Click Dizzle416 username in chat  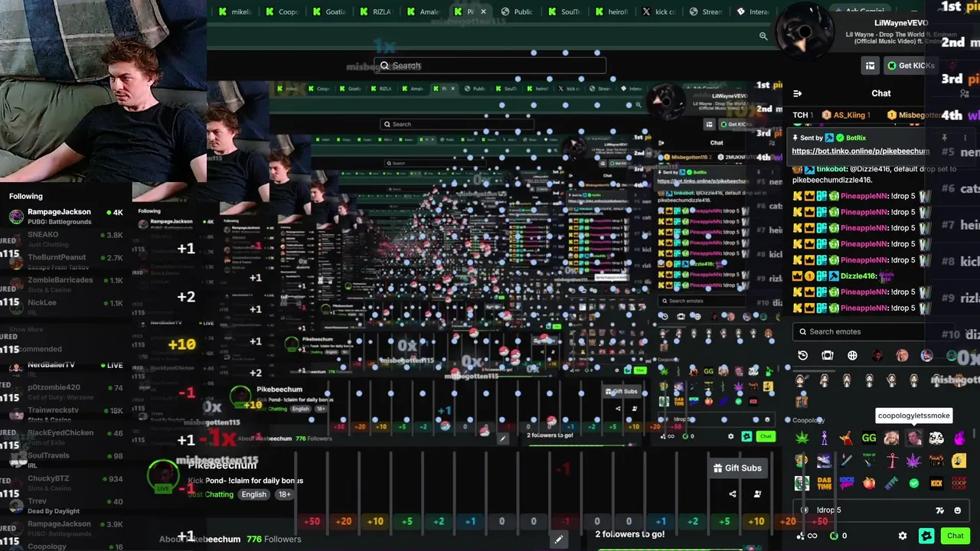(858, 276)
